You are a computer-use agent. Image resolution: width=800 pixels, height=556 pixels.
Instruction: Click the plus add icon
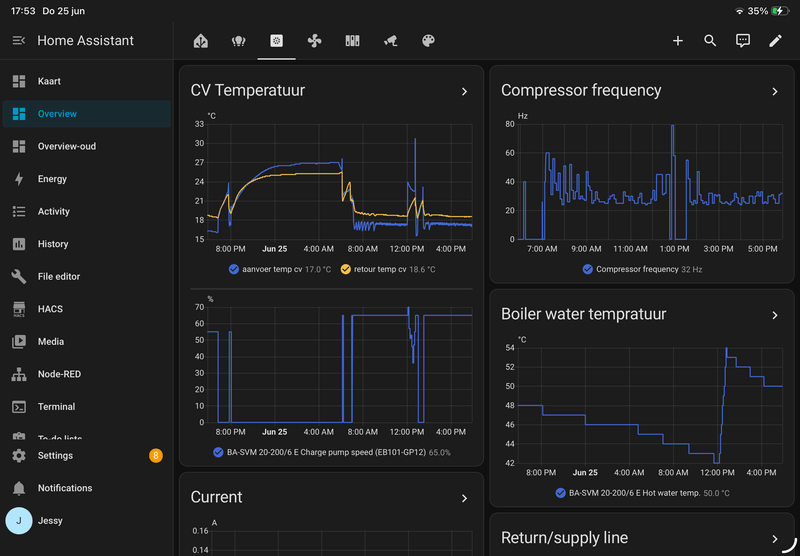678,41
